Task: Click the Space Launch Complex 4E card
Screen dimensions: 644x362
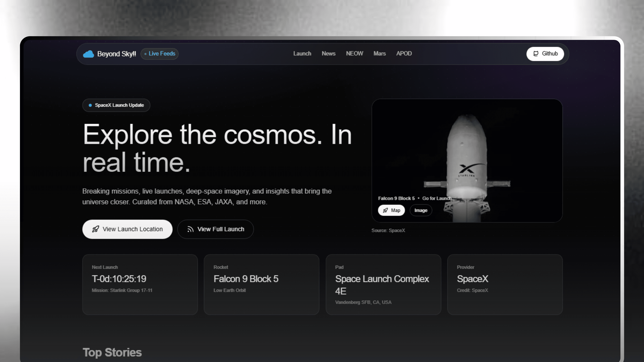Action: coord(383,284)
